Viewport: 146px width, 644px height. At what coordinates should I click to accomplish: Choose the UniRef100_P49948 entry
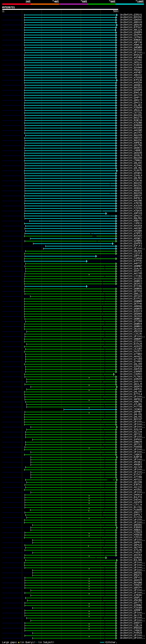click(131, 447)
